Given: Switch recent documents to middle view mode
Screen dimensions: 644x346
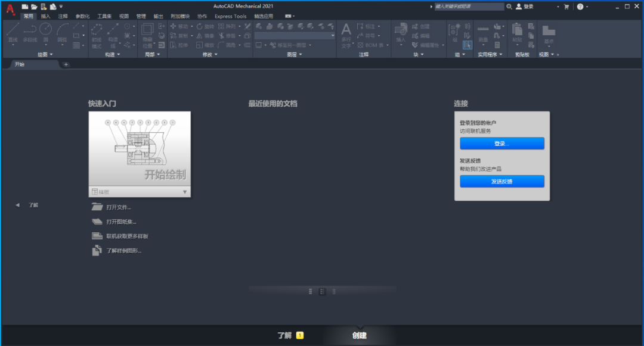Looking at the screenshot, I should click(322, 291).
